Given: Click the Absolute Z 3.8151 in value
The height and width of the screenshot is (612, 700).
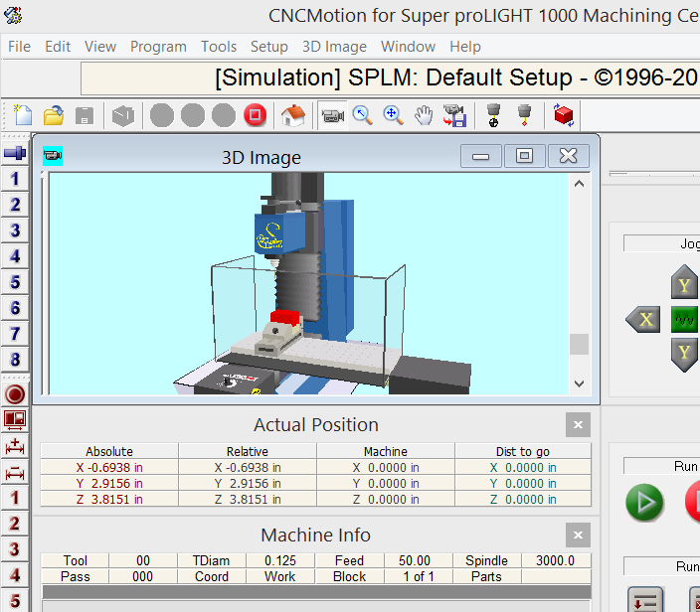Looking at the screenshot, I should click(109, 499).
